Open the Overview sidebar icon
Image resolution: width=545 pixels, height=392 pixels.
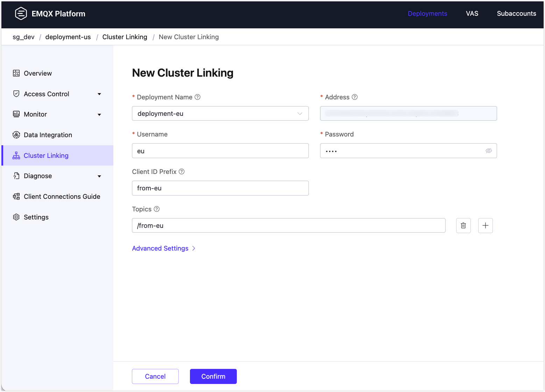(16, 73)
